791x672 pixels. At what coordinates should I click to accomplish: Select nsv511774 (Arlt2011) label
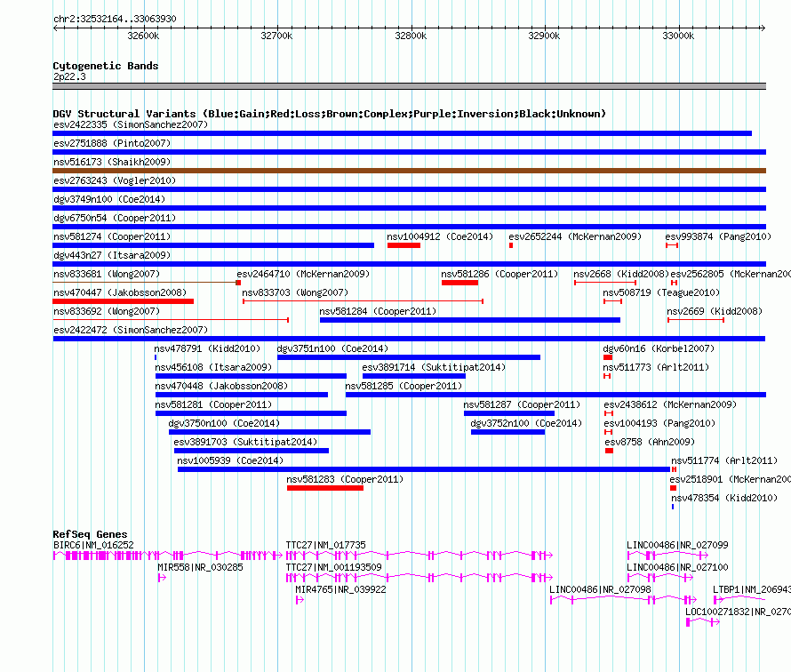724,460
